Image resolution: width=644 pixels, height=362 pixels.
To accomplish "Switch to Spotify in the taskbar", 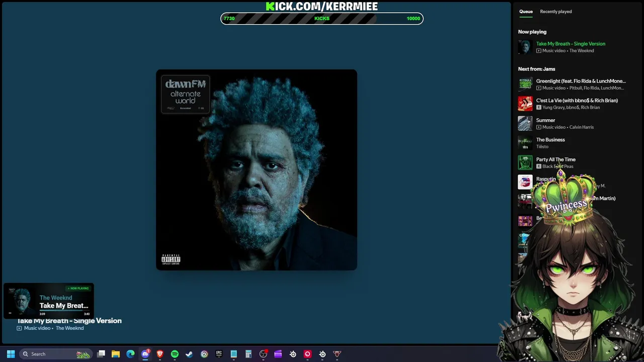I will point(175,354).
